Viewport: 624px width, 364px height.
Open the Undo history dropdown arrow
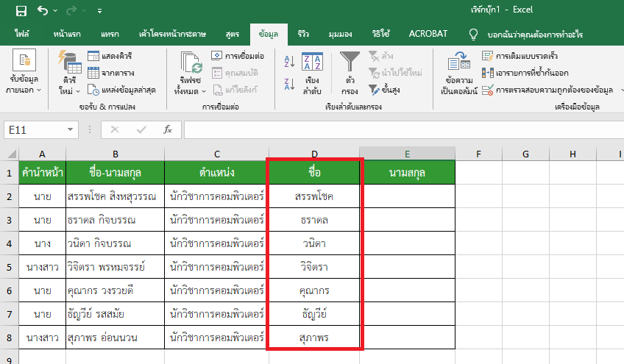pos(55,11)
